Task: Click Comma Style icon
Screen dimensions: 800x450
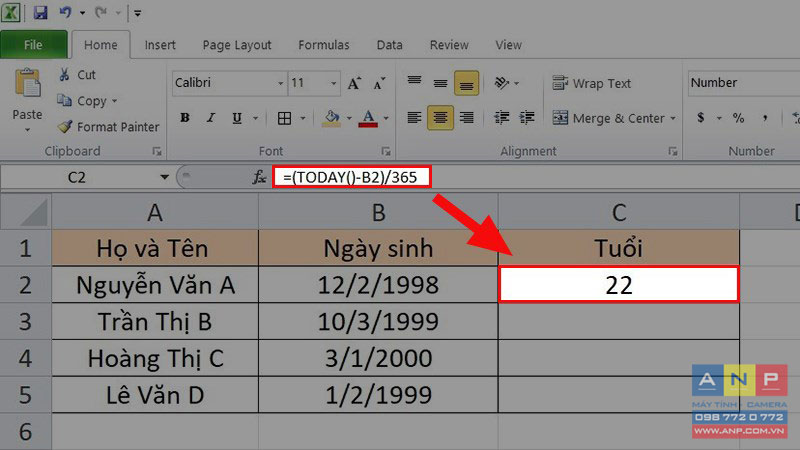Action: (764, 118)
